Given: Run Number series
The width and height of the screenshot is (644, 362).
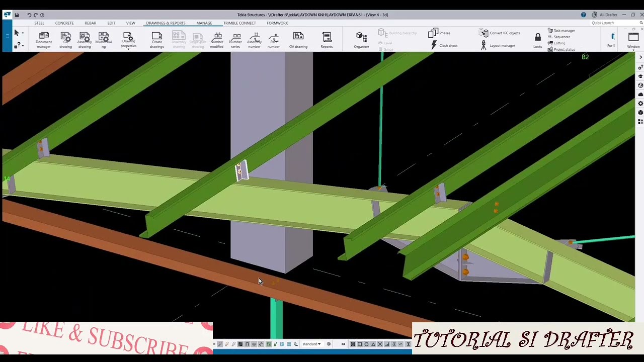Looking at the screenshot, I should (x=235, y=40).
